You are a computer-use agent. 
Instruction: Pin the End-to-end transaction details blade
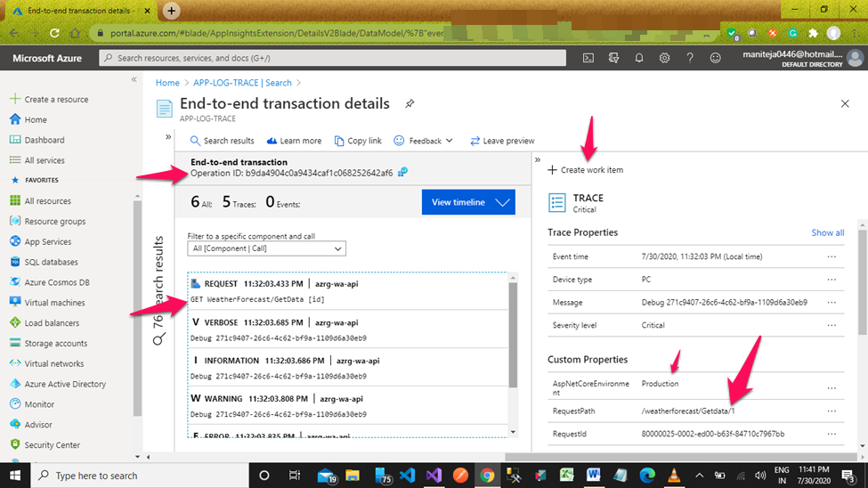point(410,103)
